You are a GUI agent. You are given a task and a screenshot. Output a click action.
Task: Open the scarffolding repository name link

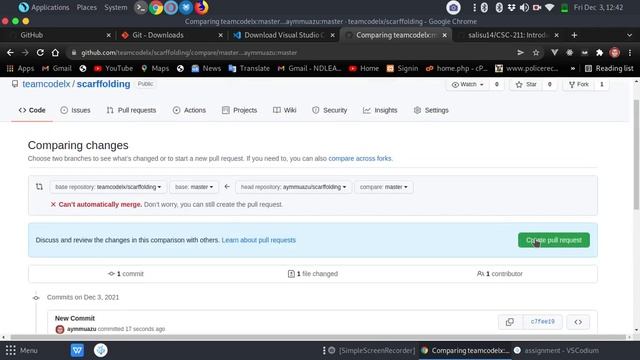point(103,84)
